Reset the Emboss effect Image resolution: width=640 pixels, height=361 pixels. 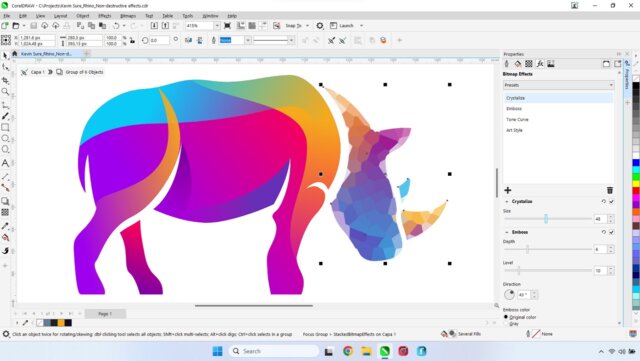604,232
